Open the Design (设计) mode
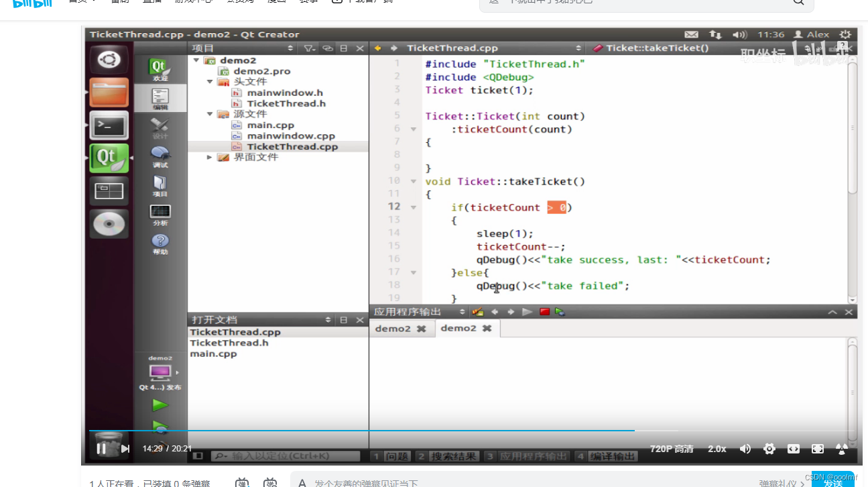The height and width of the screenshot is (487, 868). (160, 128)
